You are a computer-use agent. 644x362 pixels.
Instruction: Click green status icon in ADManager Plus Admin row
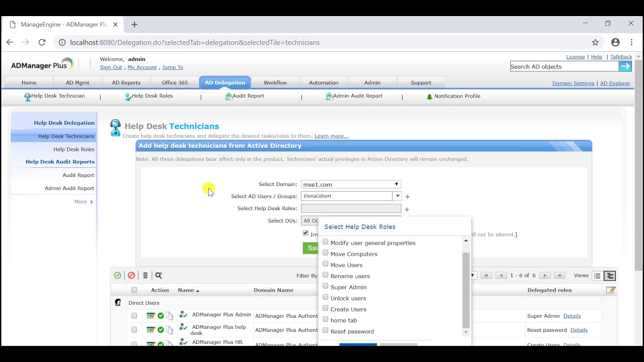(160, 316)
